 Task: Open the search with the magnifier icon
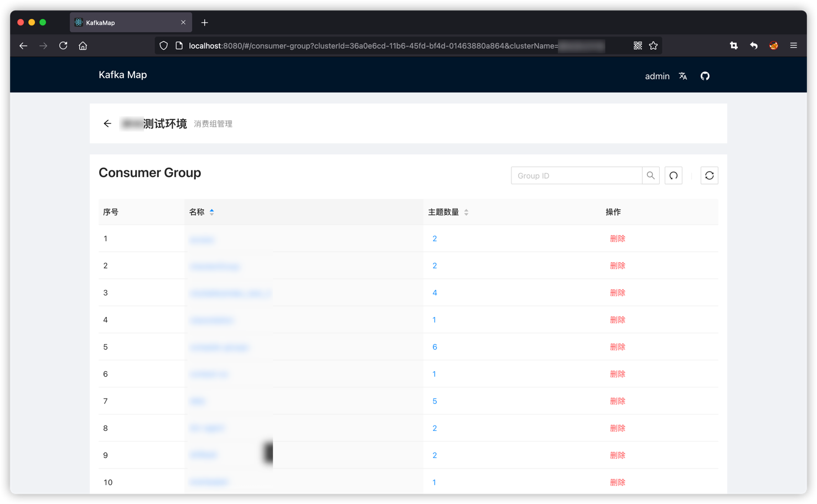coord(650,175)
